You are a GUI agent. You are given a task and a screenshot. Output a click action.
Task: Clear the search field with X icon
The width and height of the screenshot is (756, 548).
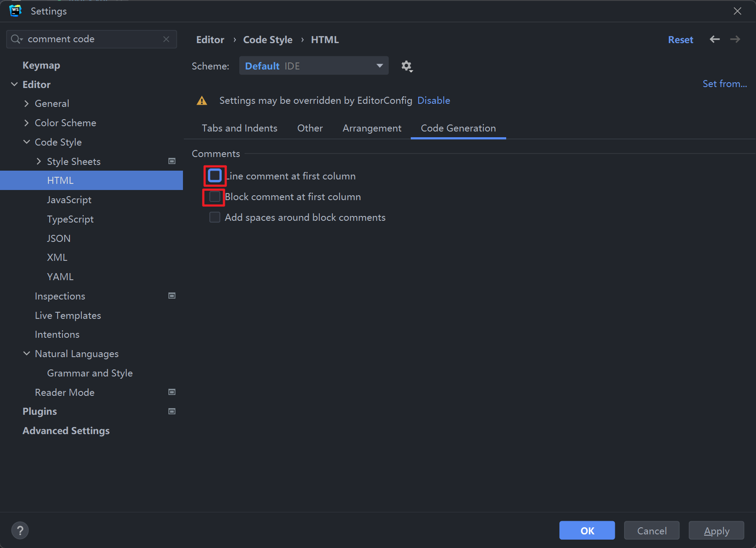166,39
